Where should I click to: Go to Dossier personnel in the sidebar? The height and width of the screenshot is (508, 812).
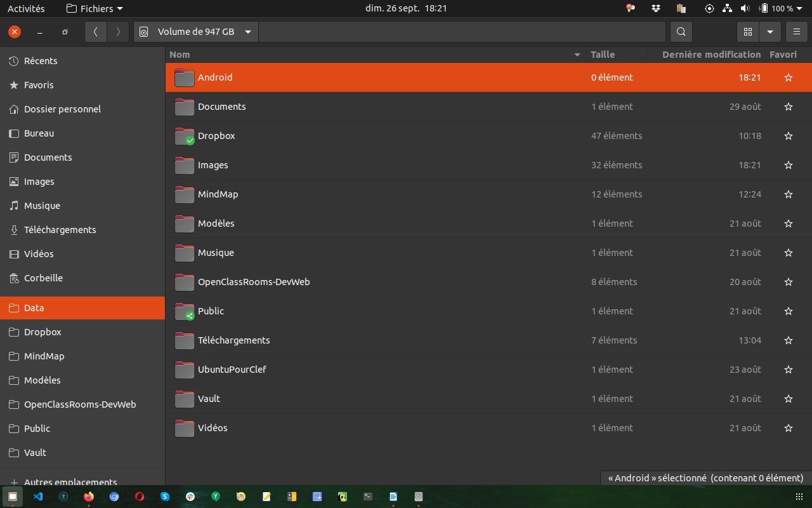tap(82, 109)
